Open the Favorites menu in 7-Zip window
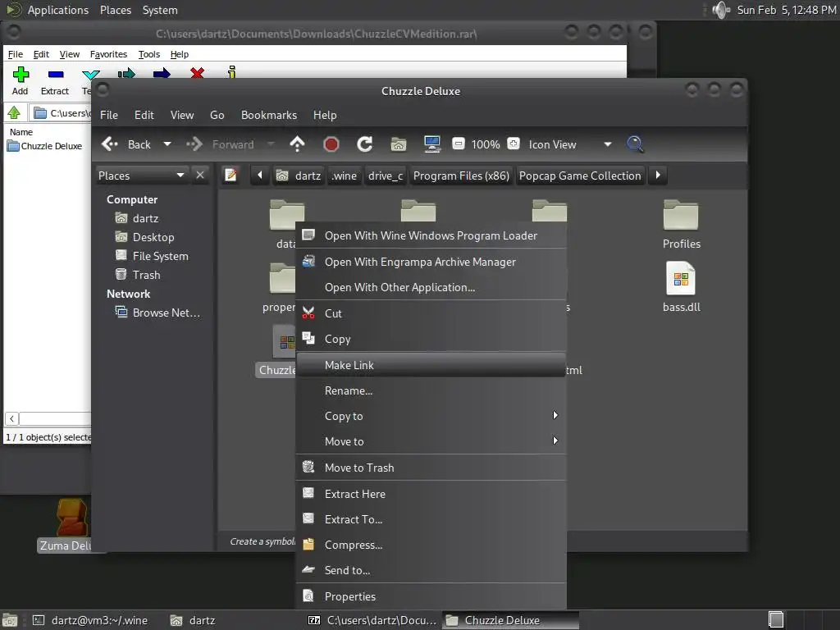The height and width of the screenshot is (630, 840). [108, 54]
